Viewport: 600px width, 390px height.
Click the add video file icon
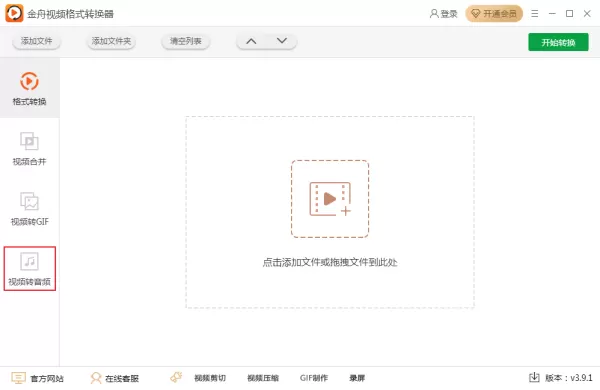[330, 199]
